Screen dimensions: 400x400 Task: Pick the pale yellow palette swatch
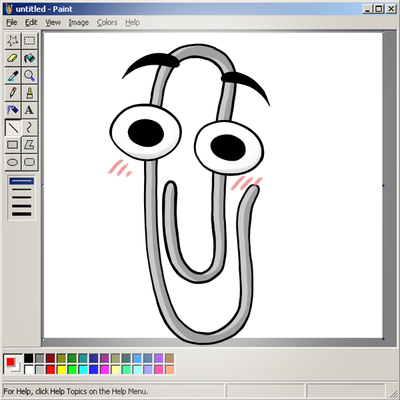click(x=115, y=369)
